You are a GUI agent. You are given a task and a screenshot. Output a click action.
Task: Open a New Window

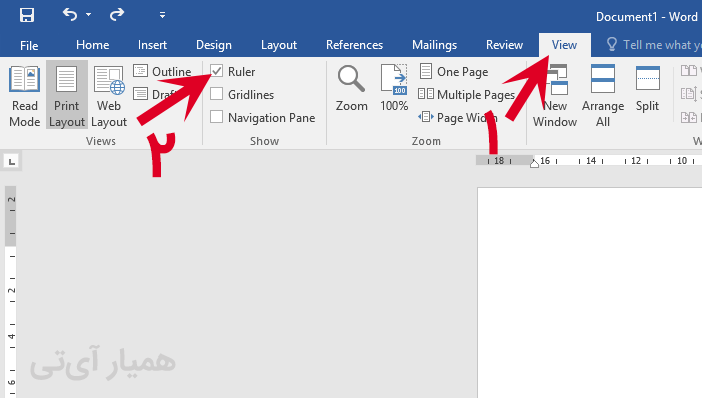click(x=555, y=95)
